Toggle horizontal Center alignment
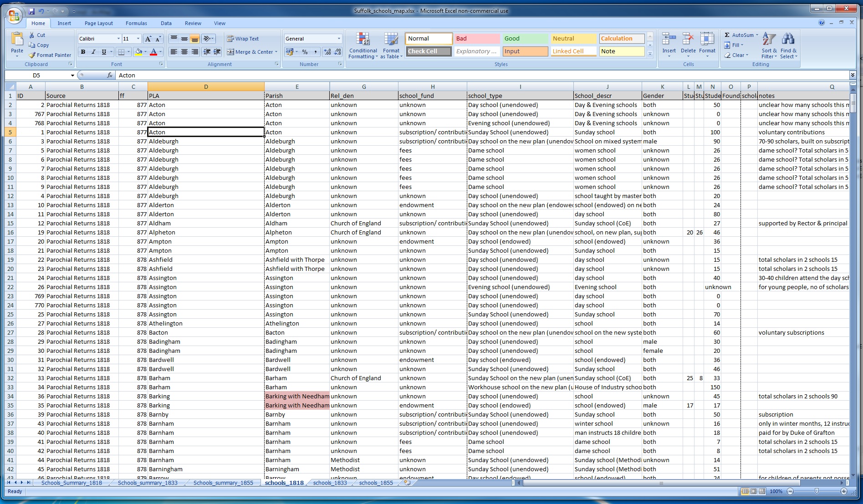Image resolution: width=863 pixels, height=504 pixels. click(184, 52)
